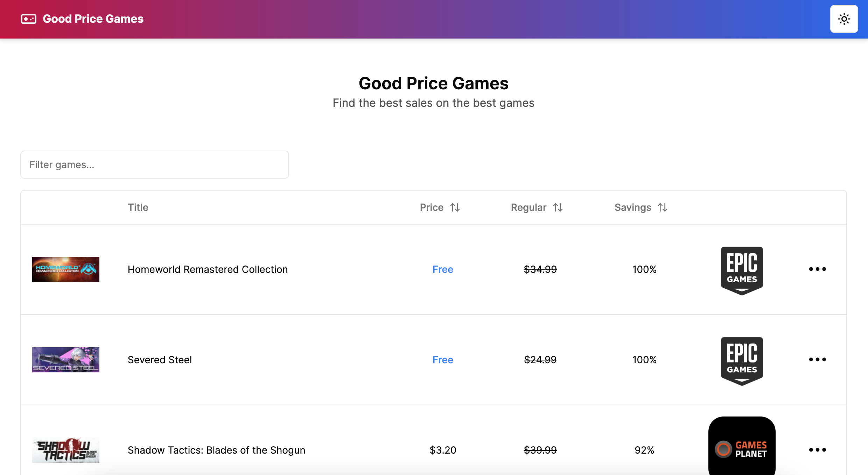Click the Epic Games store icon for Homeworld

pos(741,270)
